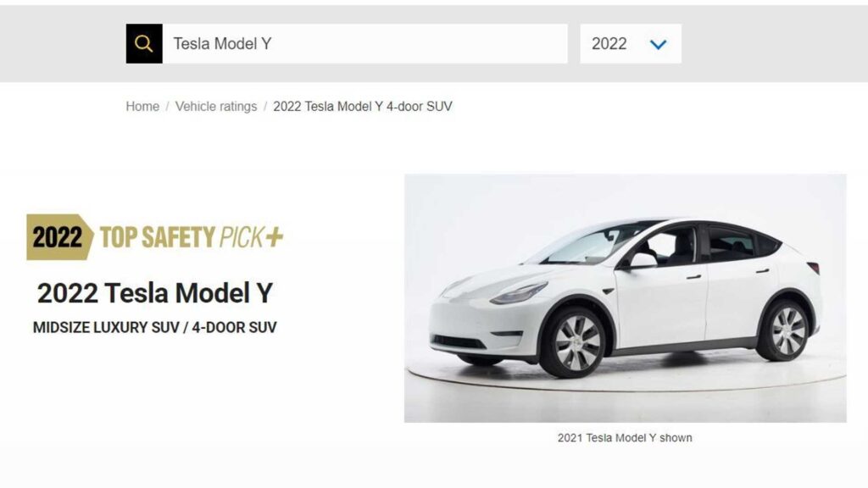Screen dimensions: 868x488
Task: Click the 2022 Tesla Model Y heading
Action: tap(155, 292)
